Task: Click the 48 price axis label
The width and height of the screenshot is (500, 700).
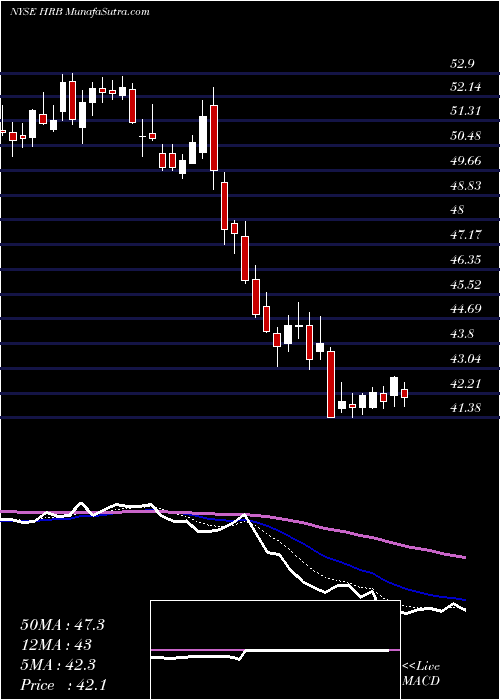Action: point(458,210)
